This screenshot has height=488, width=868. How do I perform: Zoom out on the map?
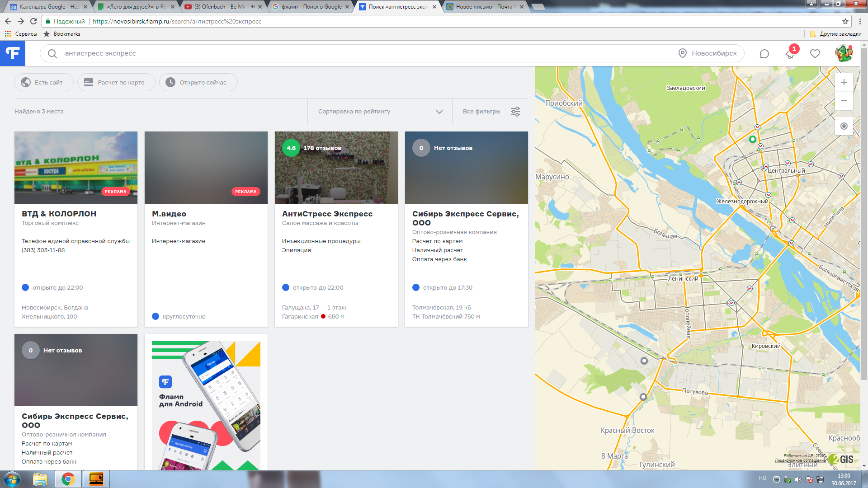[x=844, y=101]
